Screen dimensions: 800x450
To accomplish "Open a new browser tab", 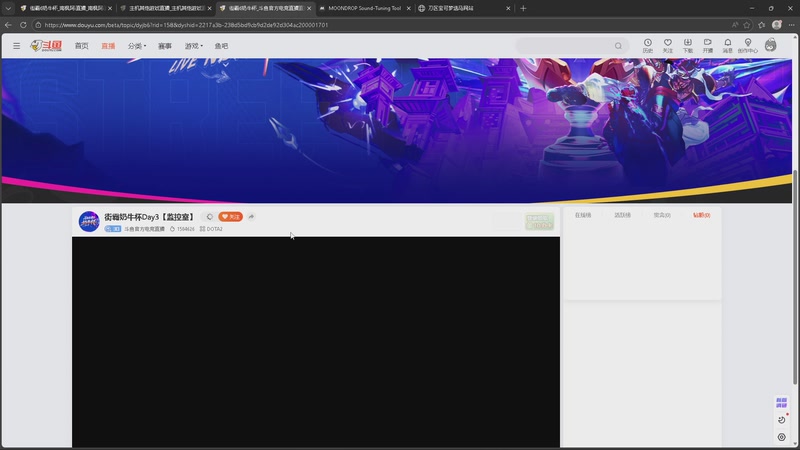I will (523, 8).
